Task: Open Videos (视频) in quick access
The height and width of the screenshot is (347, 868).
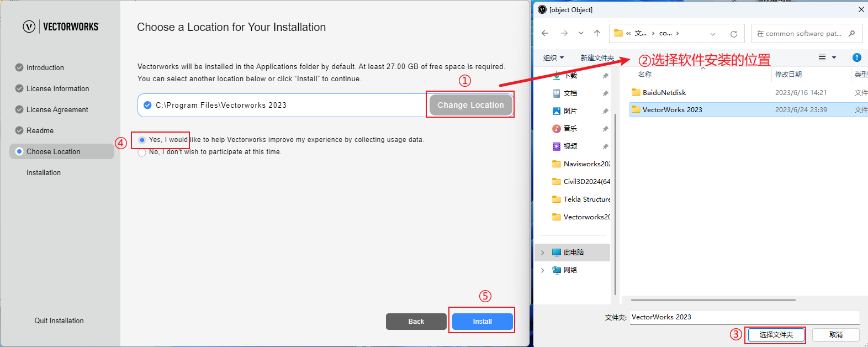Action: pos(570,146)
